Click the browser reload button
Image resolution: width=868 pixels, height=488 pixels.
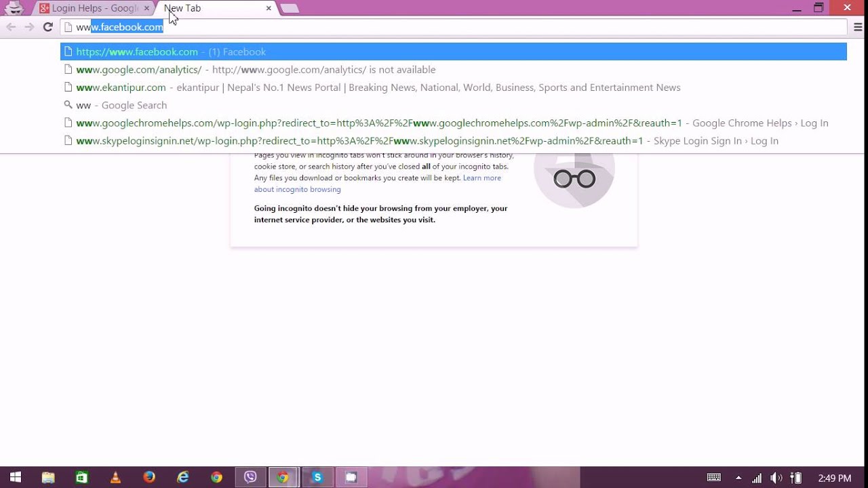[x=47, y=27]
